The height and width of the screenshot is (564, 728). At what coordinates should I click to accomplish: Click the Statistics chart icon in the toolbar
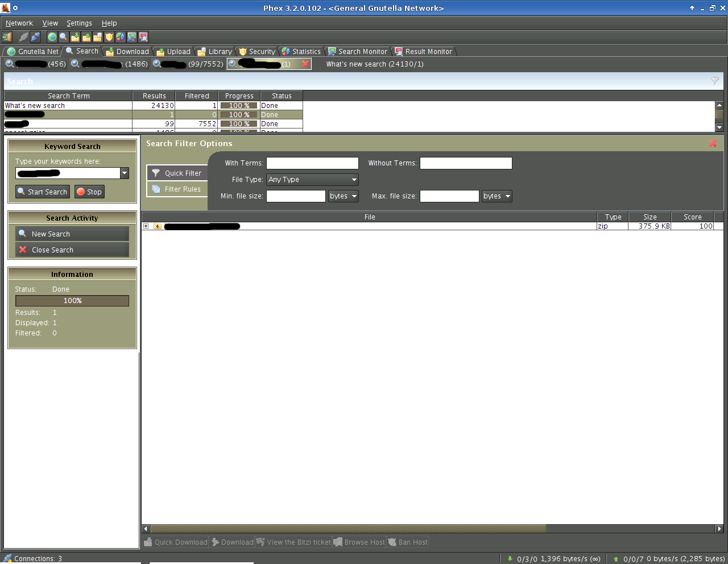point(121,37)
